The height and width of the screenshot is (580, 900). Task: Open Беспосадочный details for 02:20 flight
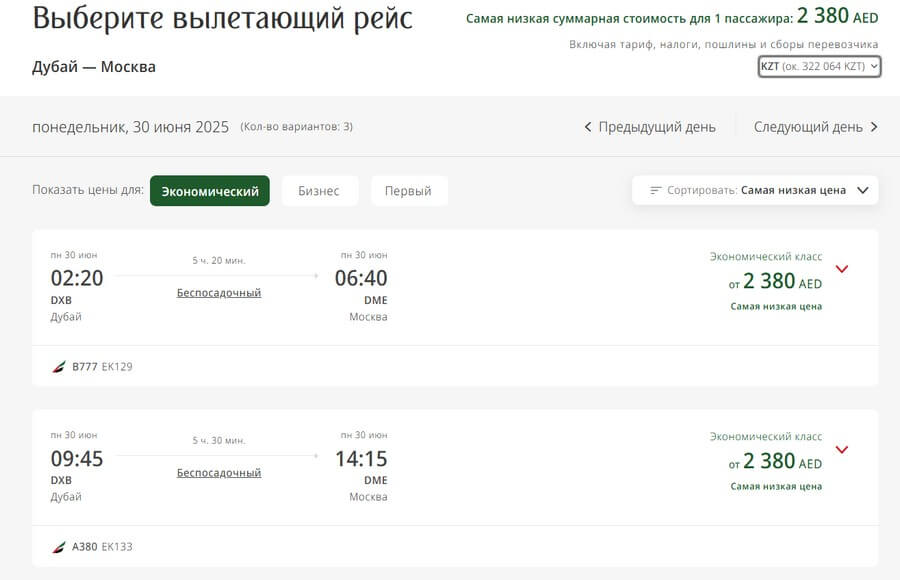click(x=219, y=293)
